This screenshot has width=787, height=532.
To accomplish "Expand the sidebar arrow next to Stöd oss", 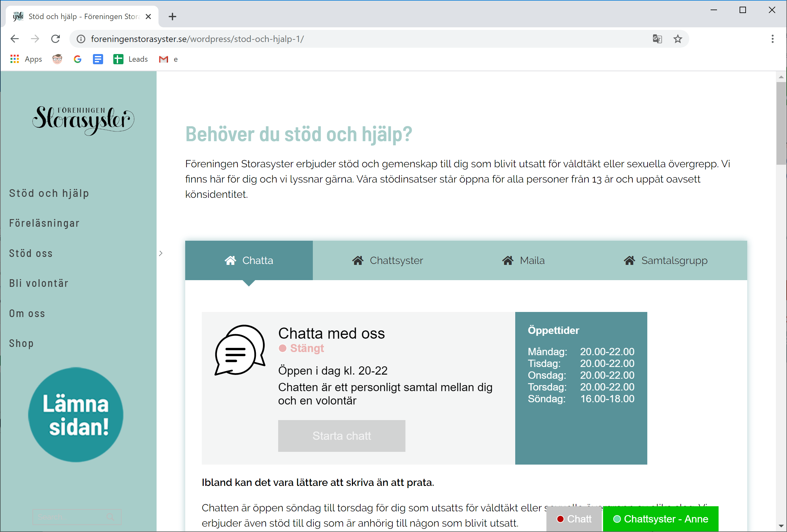I will click(x=161, y=253).
